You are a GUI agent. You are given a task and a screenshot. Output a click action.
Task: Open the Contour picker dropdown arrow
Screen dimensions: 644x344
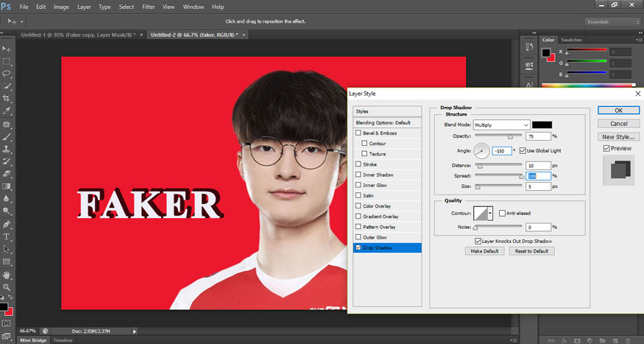[490, 214]
